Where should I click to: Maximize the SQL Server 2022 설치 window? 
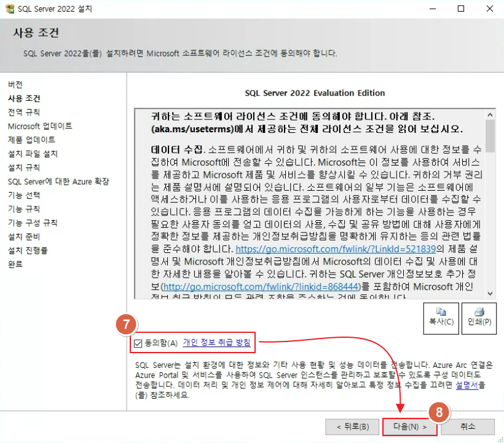click(461, 9)
